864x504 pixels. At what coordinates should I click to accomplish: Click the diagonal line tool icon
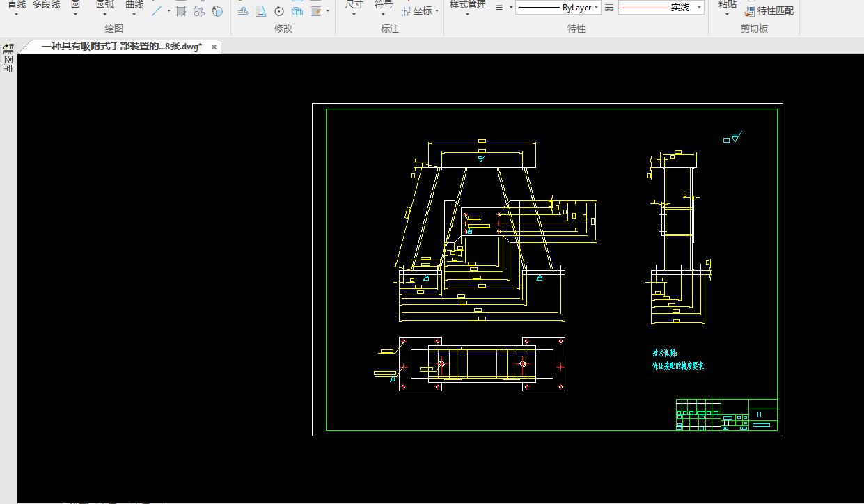(x=157, y=11)
